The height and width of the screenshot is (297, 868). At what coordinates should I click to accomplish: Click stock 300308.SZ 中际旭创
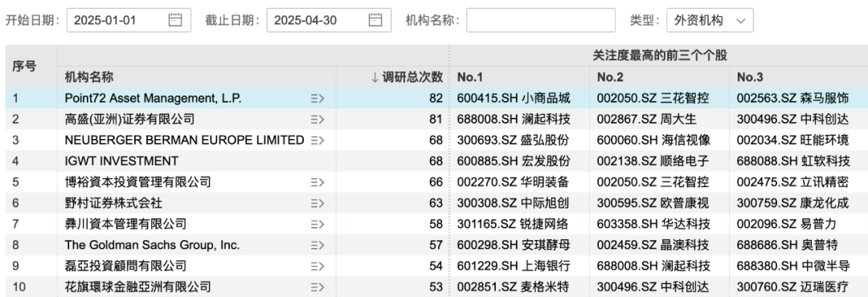tap(514, 203)
